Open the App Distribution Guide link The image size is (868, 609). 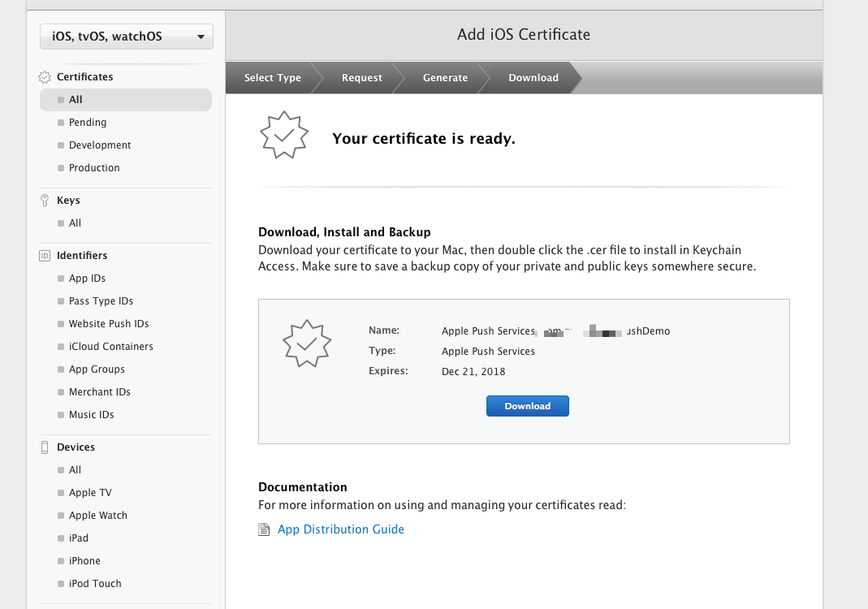(x=341, y=529)
